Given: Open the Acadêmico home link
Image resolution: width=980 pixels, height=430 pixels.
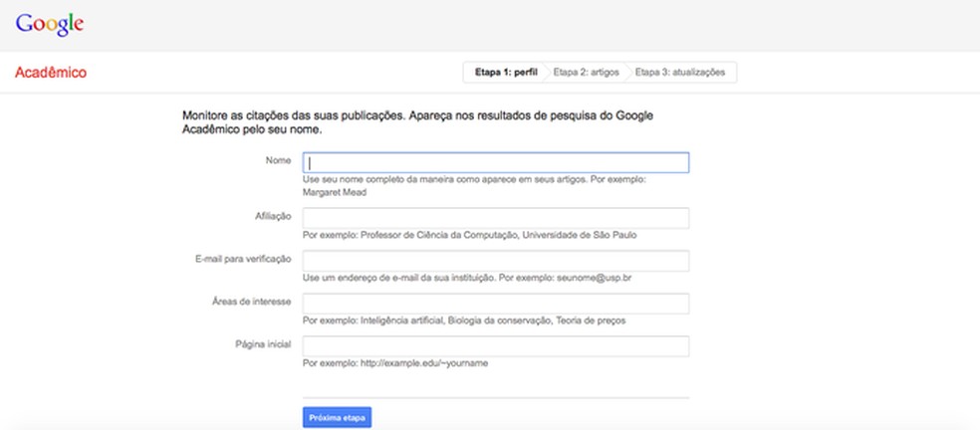Looking at the screenshot, I should pos(51,73).
